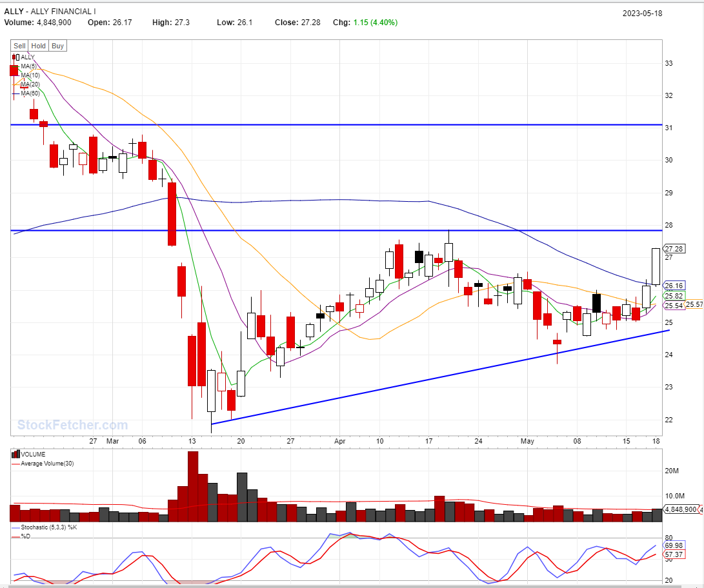704x588 pixels.
Task: Click the High: 27.3 value
Action: [x=171, y=23]
